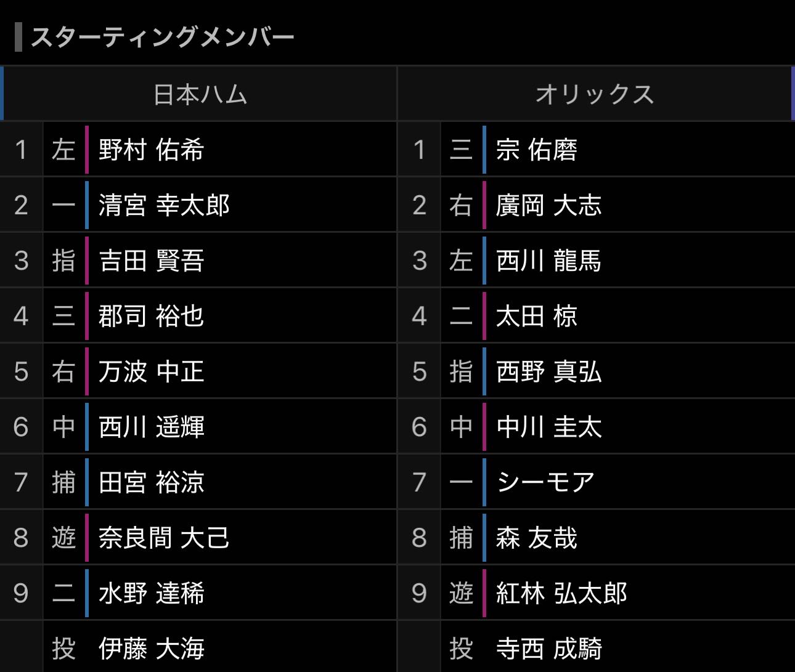Screen dimensions: 795x672
Task: Select player 野村 佑希
Action: tap(151, 150)
